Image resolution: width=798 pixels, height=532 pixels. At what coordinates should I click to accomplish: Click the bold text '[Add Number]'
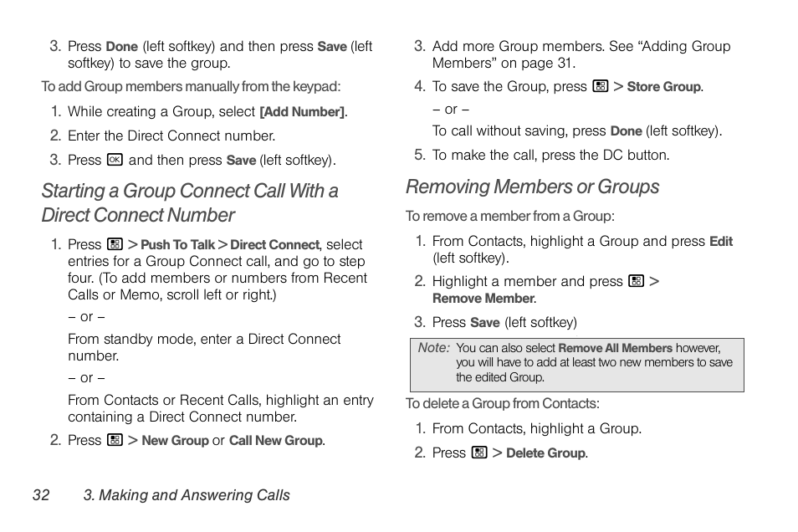302,112
